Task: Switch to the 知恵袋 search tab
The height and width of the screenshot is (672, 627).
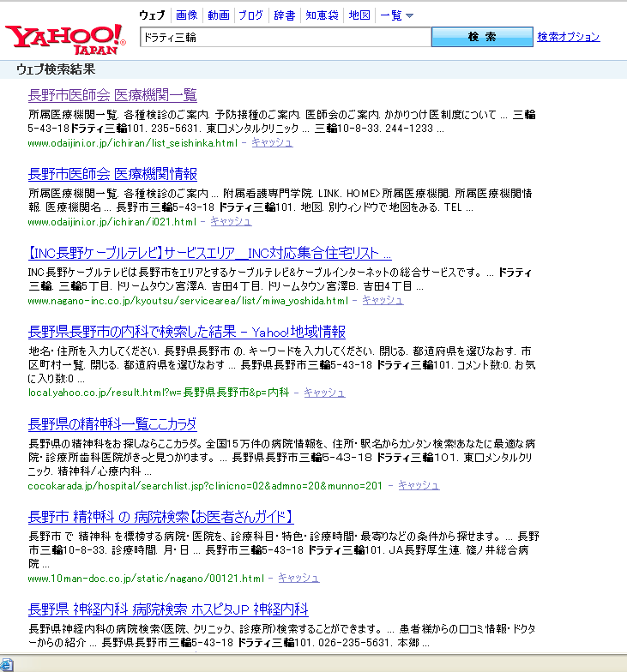Action: point(322,15)
